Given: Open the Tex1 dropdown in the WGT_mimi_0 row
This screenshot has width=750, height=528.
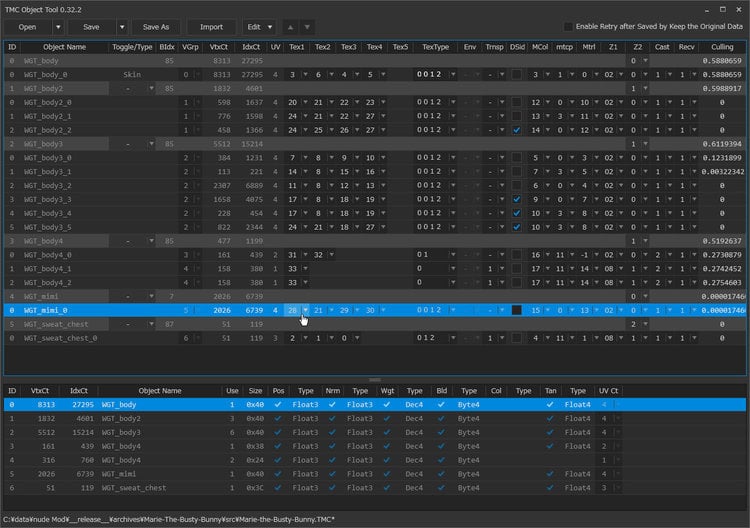Looking at the screenshot, I should coord(305,310).
